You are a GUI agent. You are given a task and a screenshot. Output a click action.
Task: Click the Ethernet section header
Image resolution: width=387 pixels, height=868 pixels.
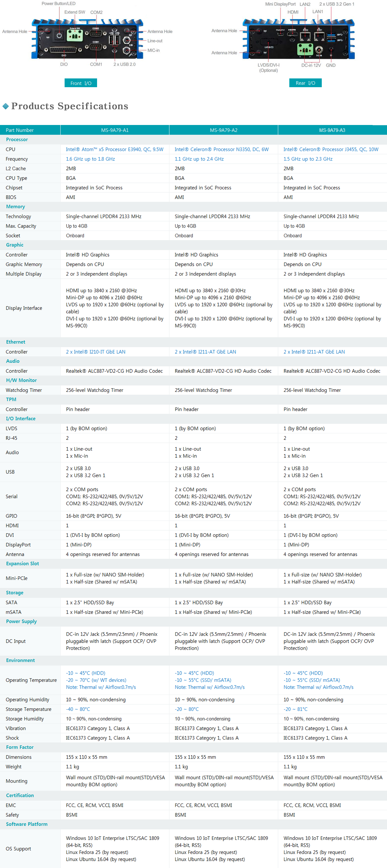16,342
